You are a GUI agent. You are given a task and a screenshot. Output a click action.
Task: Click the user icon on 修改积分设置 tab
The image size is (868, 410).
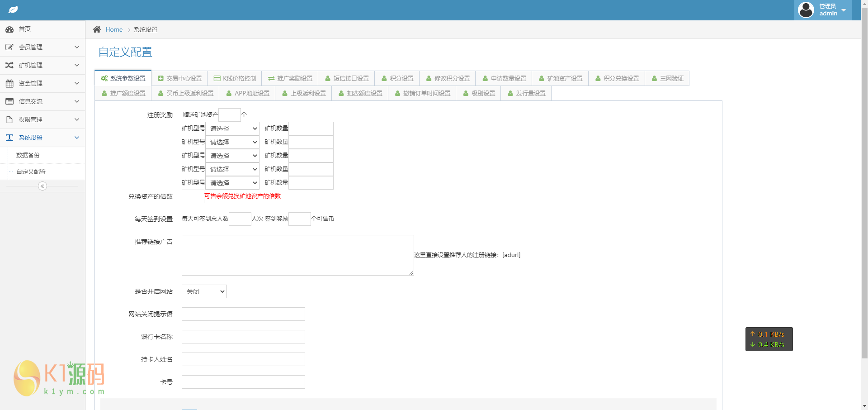point(429,78)
